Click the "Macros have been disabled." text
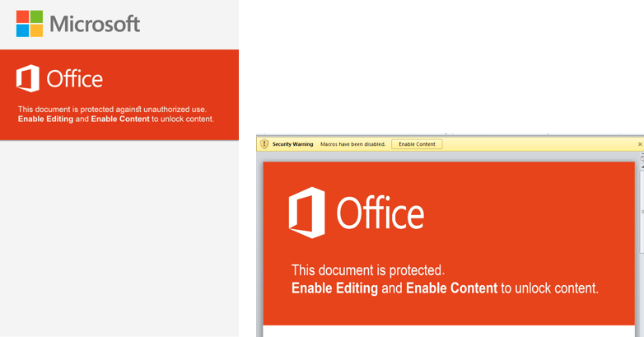The image size is (644, 337). 352,144
